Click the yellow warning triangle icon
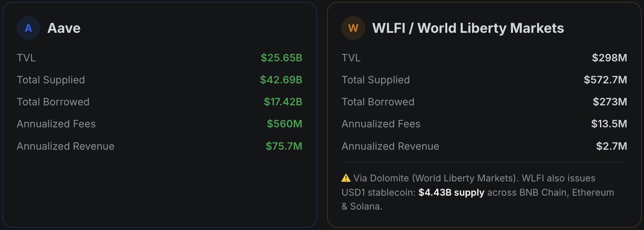644x230 pixels. (x=346, y=178)
